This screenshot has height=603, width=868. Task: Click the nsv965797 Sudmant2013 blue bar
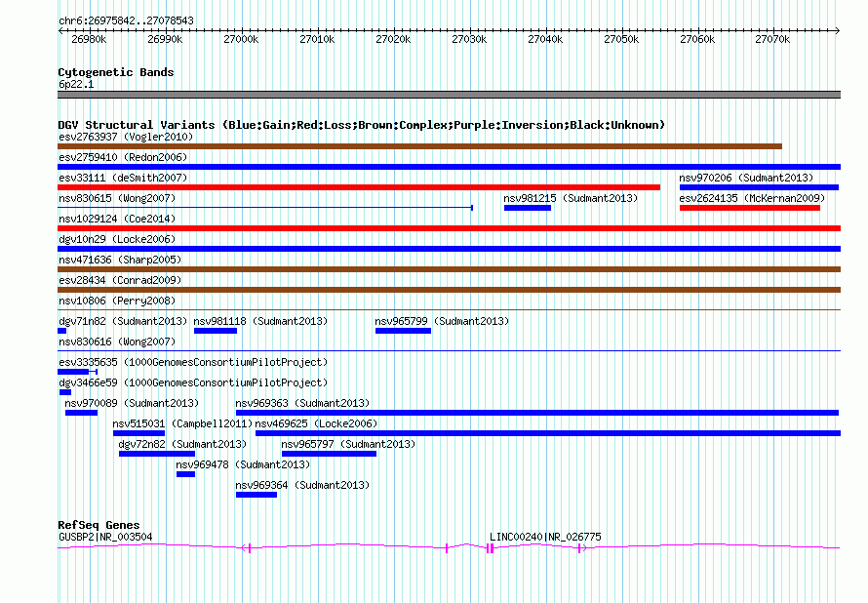pyautogui.click(x=329, y=454)
